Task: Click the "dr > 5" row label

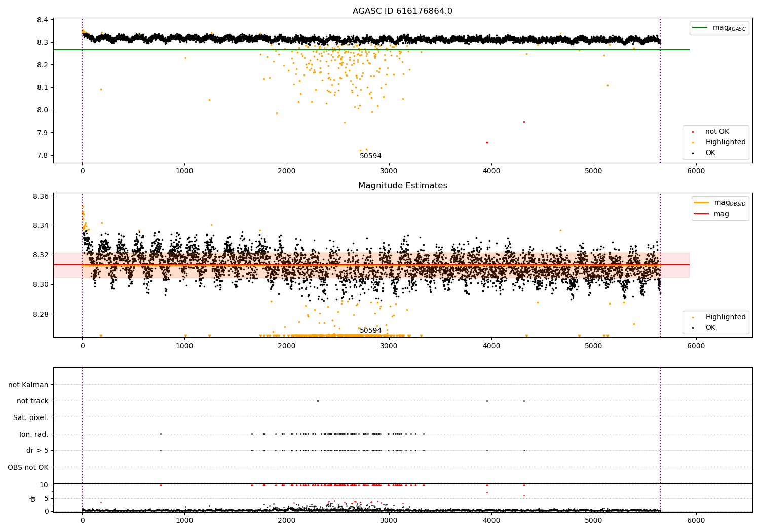Action: tap(37, 450)
